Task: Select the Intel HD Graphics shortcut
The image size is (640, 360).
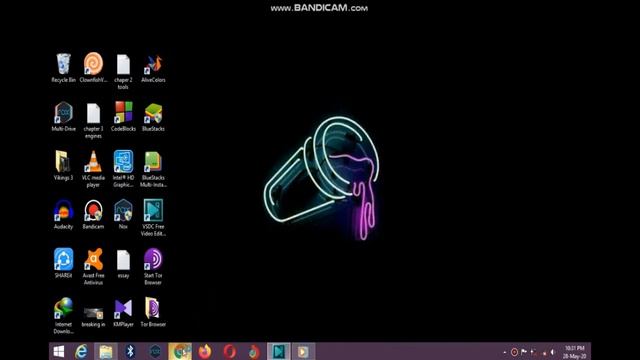Action: tap(123, 169)
